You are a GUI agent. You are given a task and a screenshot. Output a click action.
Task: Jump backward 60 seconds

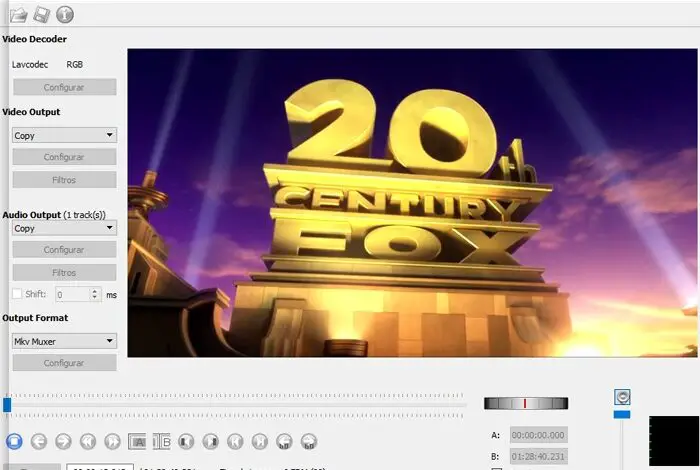point(284,441)
